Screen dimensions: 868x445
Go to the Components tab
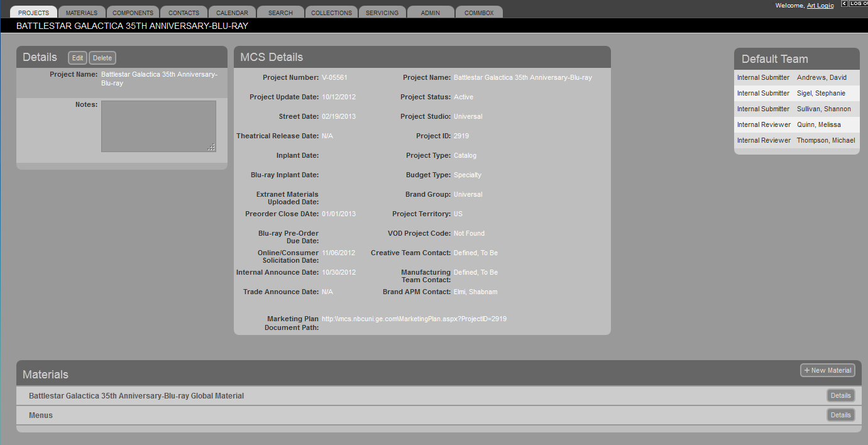click(133, 13)
